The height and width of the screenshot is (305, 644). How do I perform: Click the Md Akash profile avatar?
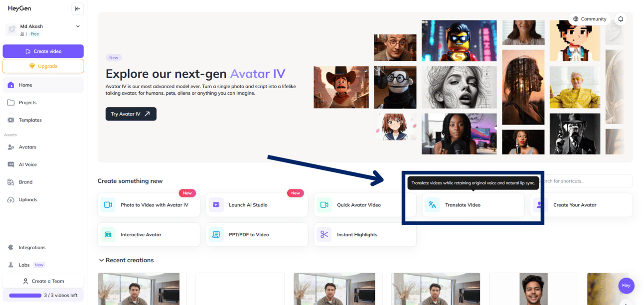tap(11, 29)
